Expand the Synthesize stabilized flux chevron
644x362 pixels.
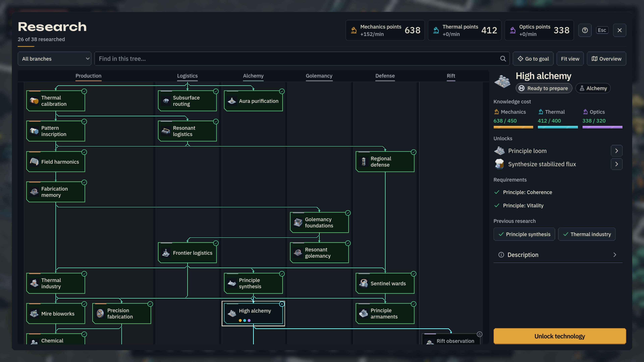(616, 164)
